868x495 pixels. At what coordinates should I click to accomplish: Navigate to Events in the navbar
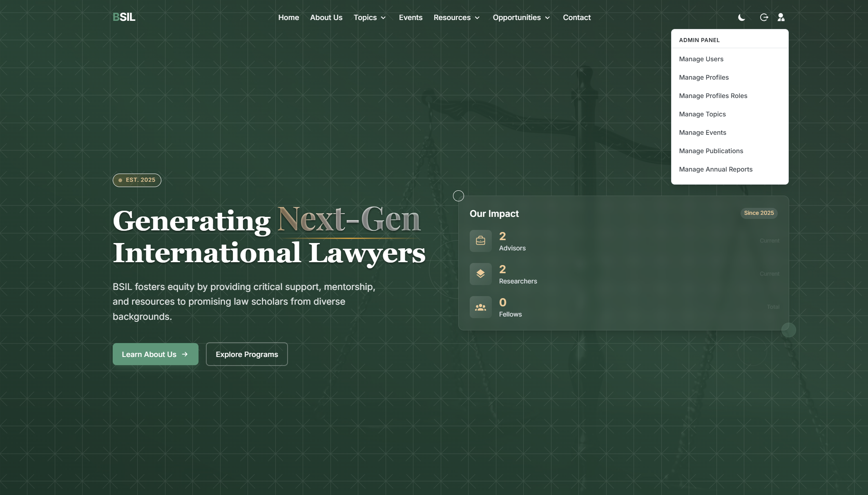click(x=411, y=18)
